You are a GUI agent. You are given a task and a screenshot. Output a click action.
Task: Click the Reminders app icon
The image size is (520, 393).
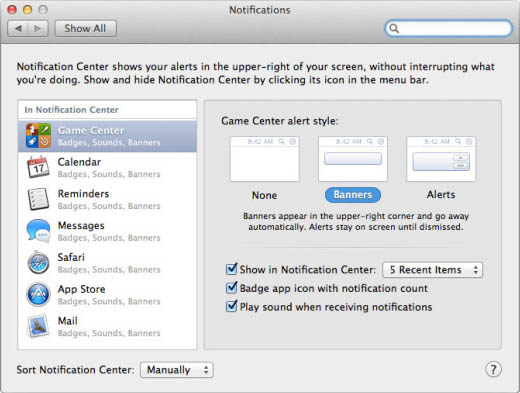38,199
